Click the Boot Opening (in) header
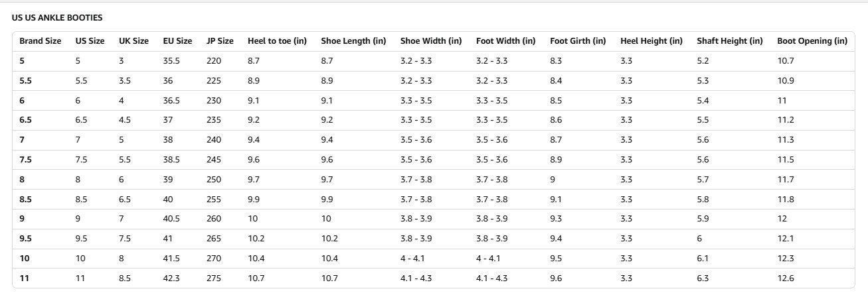The width and height of the screenshot is (868, 307). pos(812,41)
